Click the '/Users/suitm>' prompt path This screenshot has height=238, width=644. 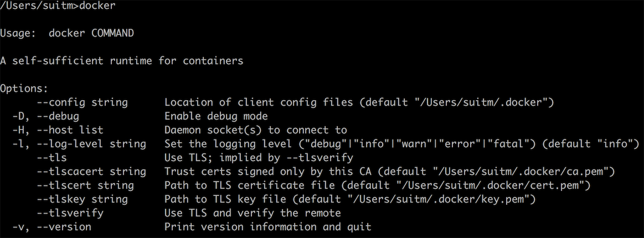39,6
